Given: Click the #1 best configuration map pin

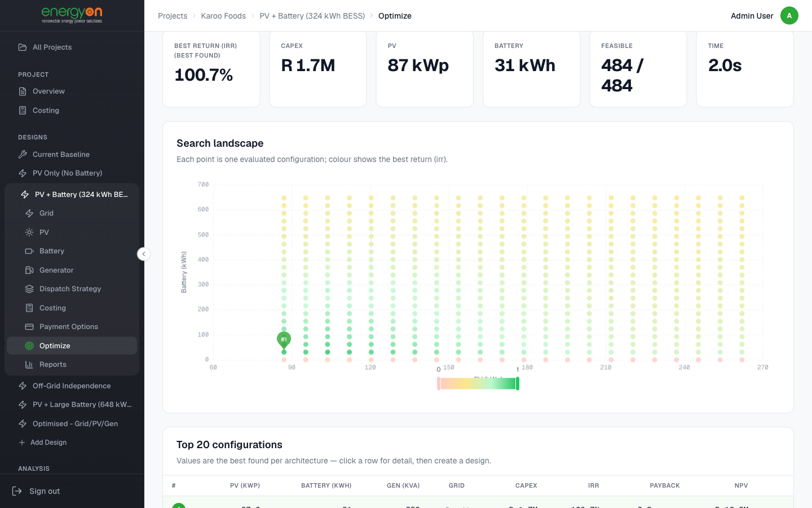Looking at the screenshot, I should pos(284,340).
